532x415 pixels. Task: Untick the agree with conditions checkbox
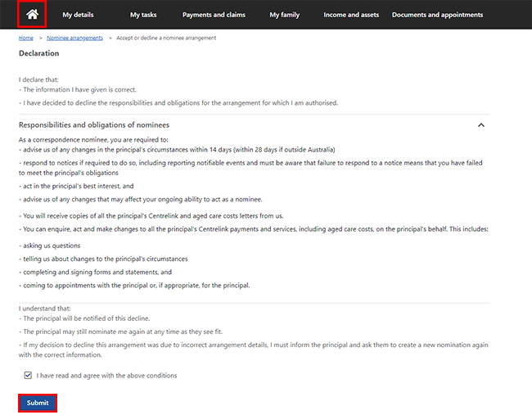[x=28, y=375]
